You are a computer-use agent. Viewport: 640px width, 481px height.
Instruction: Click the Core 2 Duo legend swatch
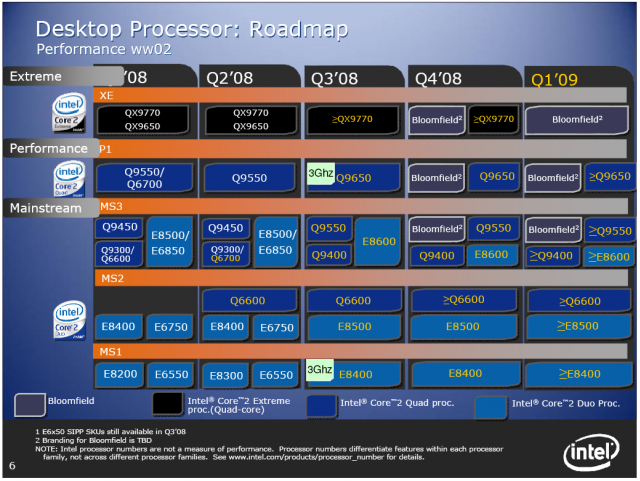click(x=491, y=407)
